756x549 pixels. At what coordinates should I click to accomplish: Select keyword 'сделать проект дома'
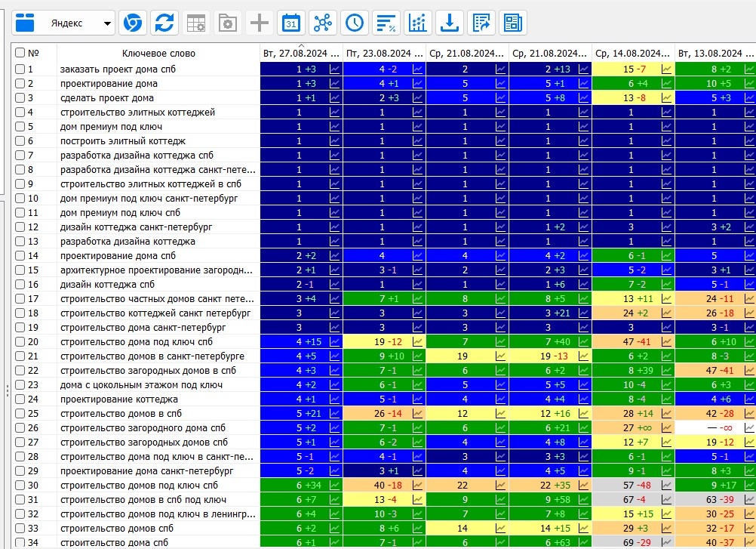(x=107, y=98)
